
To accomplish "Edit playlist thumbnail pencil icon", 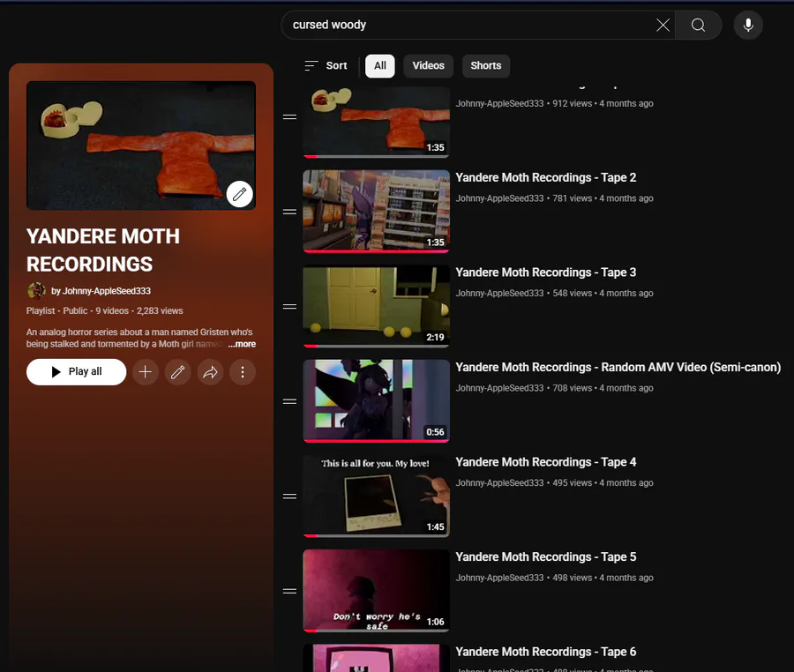I will pyautogui.click(x=239, y=194).
